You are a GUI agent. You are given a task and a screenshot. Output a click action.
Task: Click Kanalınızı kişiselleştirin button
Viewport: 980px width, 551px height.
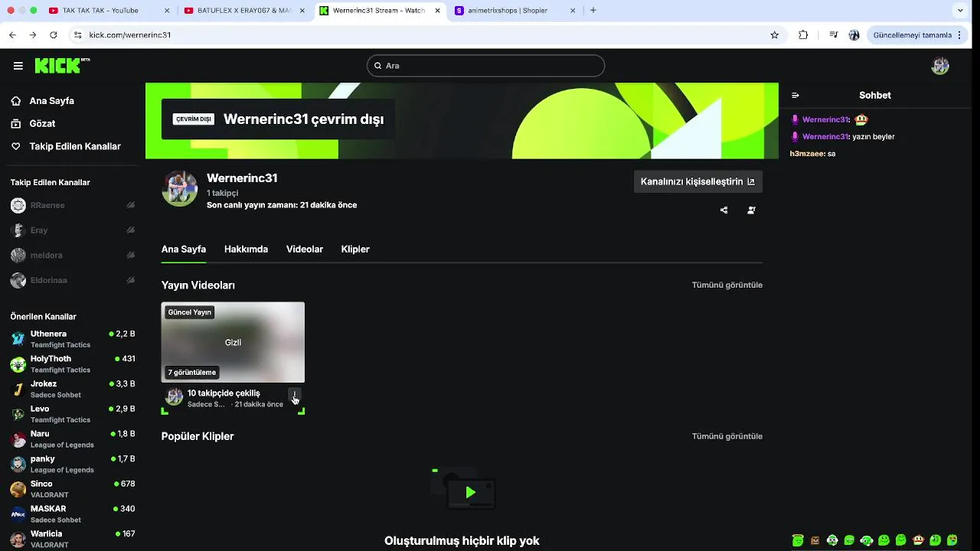[698, 181]
